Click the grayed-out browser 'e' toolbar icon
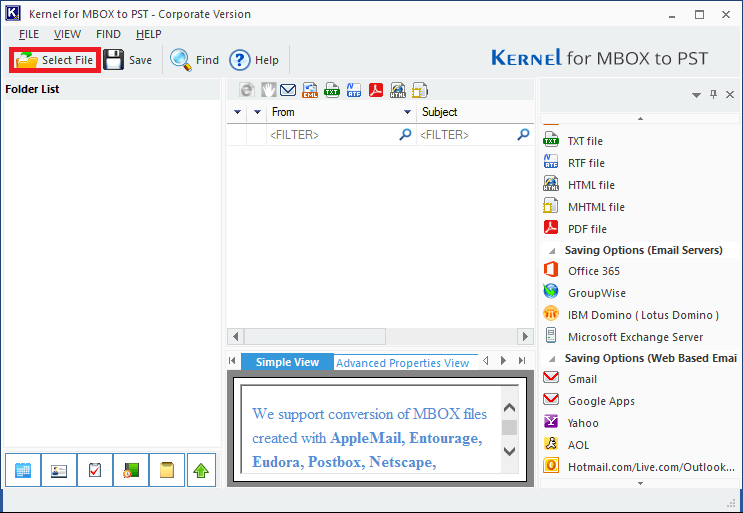 247,90
